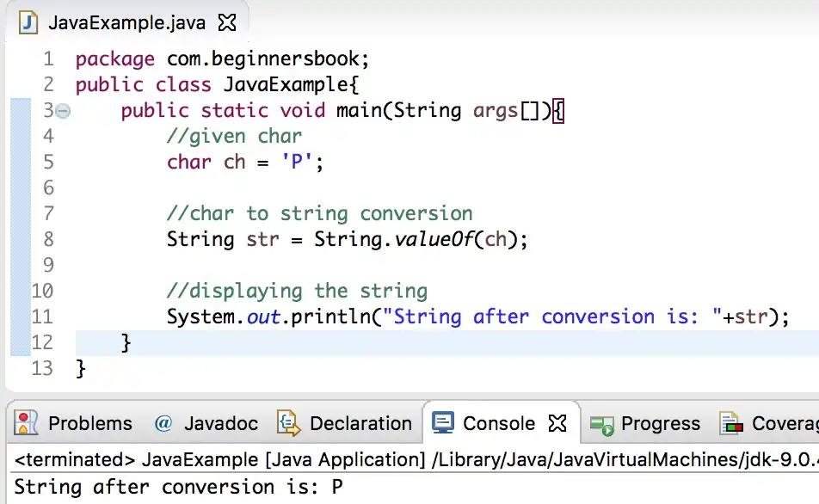This screenshot has height=504, width=819.
Task: Click the 'args' parameter name
Action: tap(496, 112)
